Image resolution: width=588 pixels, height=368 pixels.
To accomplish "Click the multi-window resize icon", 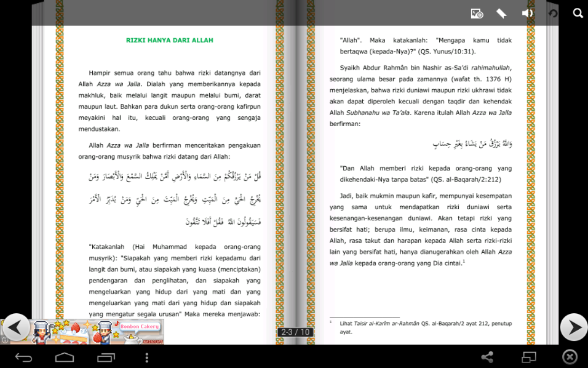I will [x=529, y=357].
